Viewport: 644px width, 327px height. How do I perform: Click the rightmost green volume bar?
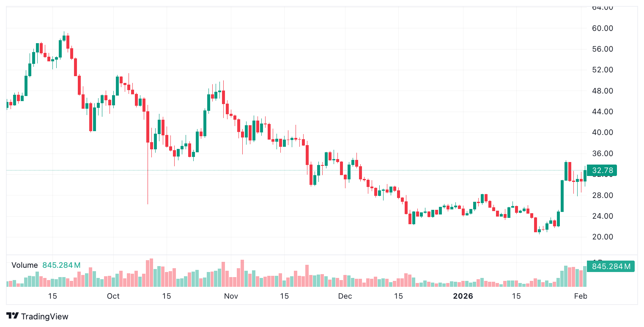pos(585,276)
